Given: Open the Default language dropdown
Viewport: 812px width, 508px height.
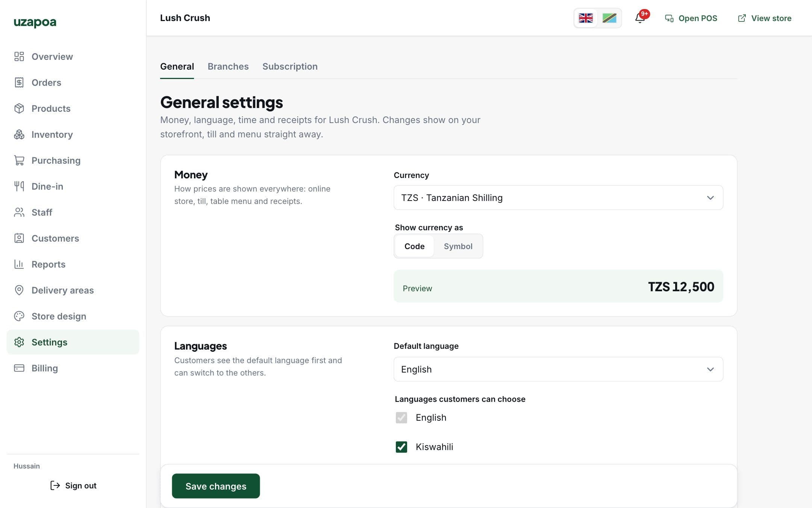Looking at the screenshot, I should tap(558, 369).
